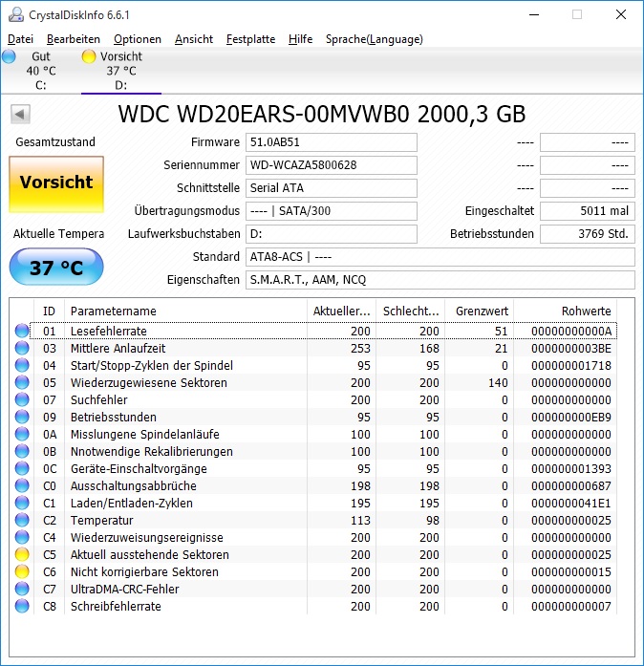The width and height of the screenshot is (644, 666).
Task: Click status orb for Ausschaltungsabbrüche
Action: click(22, 486)
